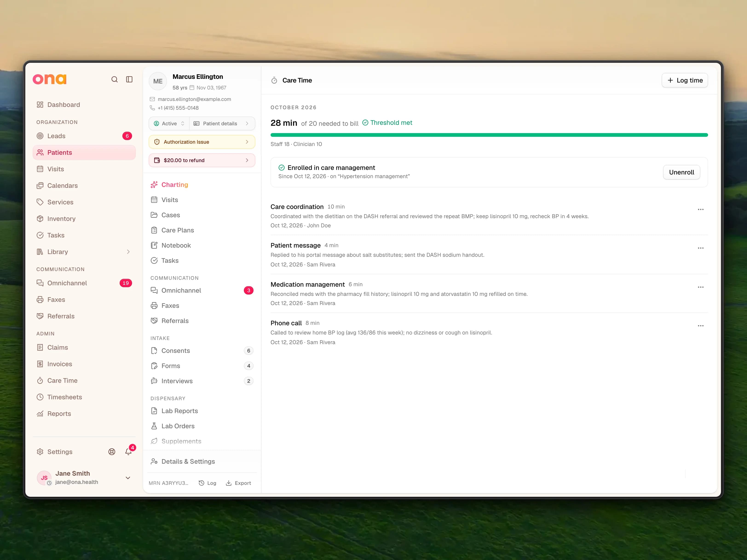Open the search icon in sidebar header
The height and width of the screenshot is (560, 747).
point(115,79)
